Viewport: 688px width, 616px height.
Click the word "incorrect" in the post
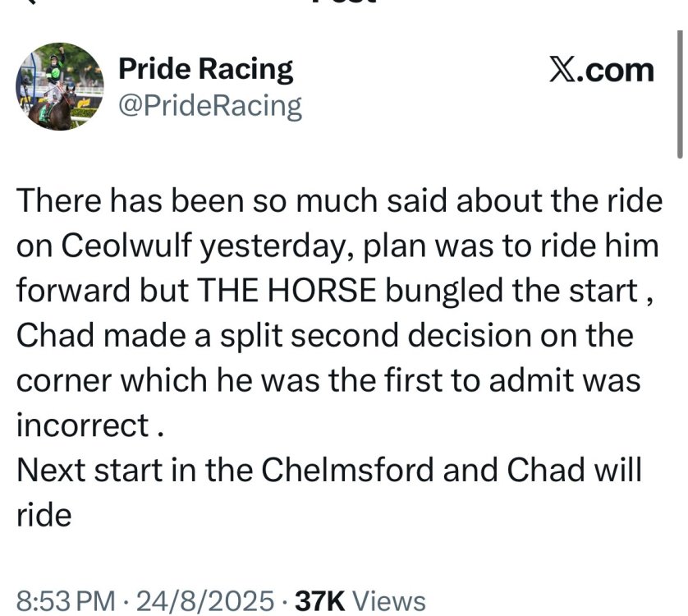[x=81, y=425]
